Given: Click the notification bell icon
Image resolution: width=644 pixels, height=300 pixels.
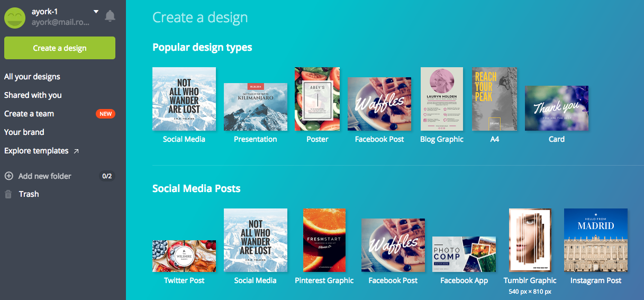Looking at the screenshot, I should click(x=110, y=16).
